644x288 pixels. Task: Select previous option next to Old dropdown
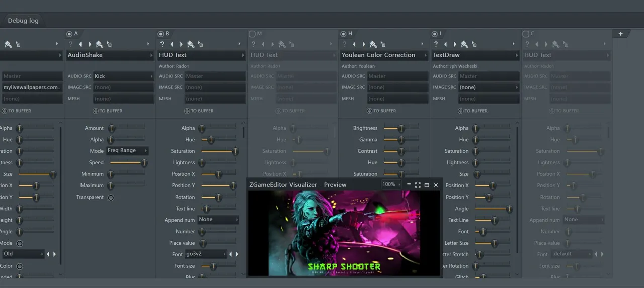[x=49, y=254]
